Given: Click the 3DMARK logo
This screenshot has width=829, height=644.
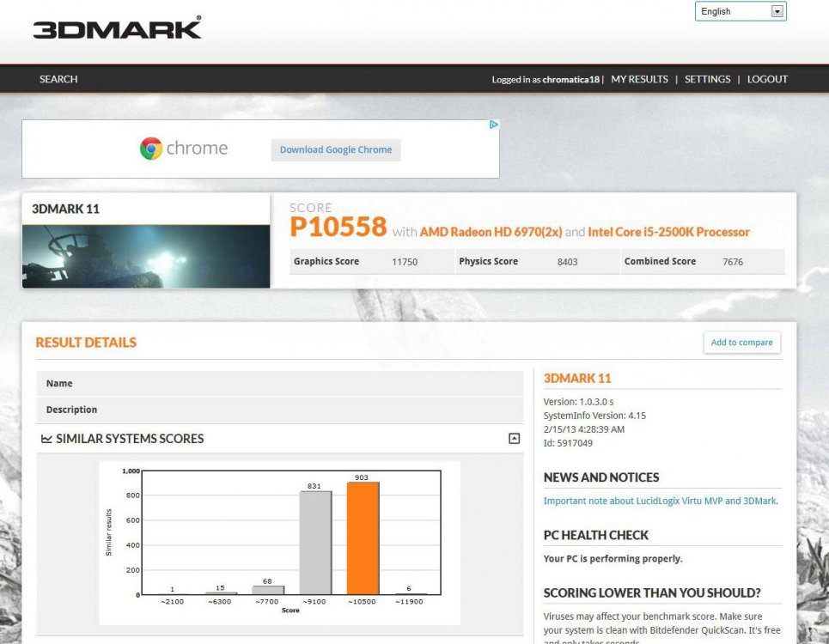Looking at the screenshot, I should pyautogui.click(x=117, y=27).
